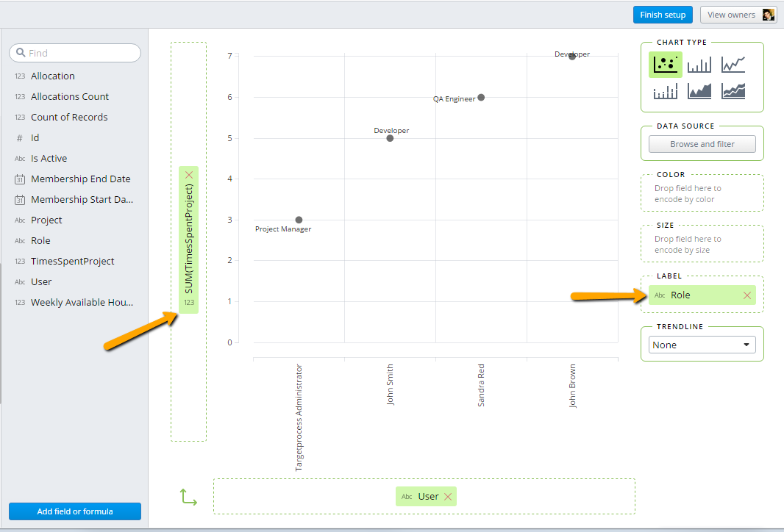Select the Membership Start Date field
Image resolution: width=784 pixels, height=532 pixels.
[82, 199]
